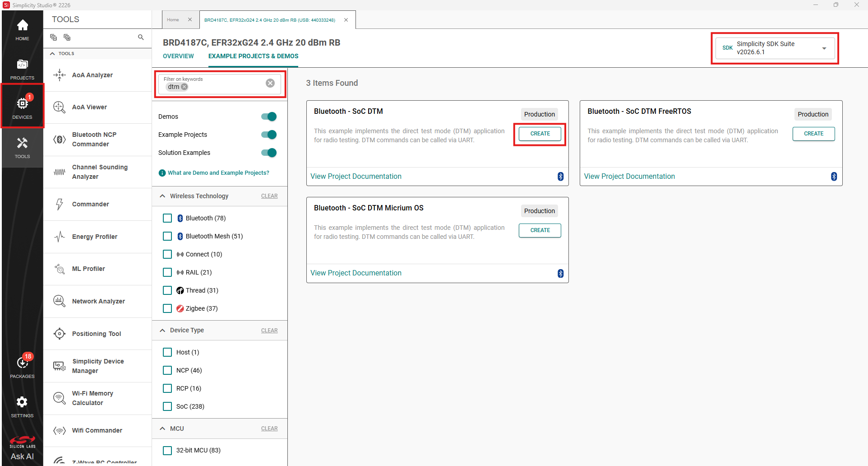Check the SoC (238) checkbox
Viewport: 868px width, 466px height.
[167, 406]
